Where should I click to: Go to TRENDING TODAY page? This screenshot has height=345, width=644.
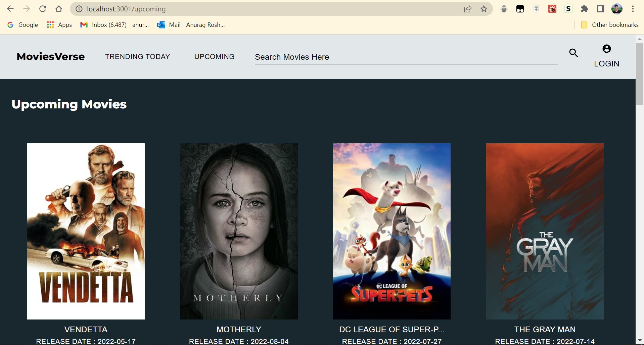(137, 57)
